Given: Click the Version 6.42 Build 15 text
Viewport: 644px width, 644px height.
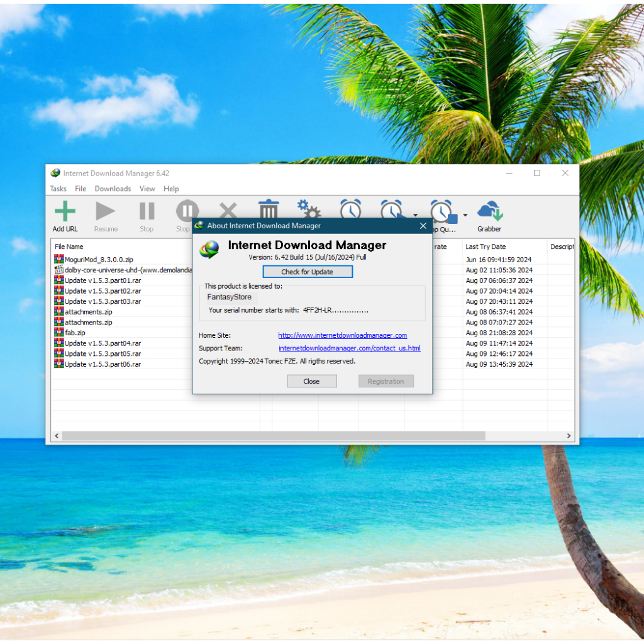Looking at the screenshot, I should [307, 257].
